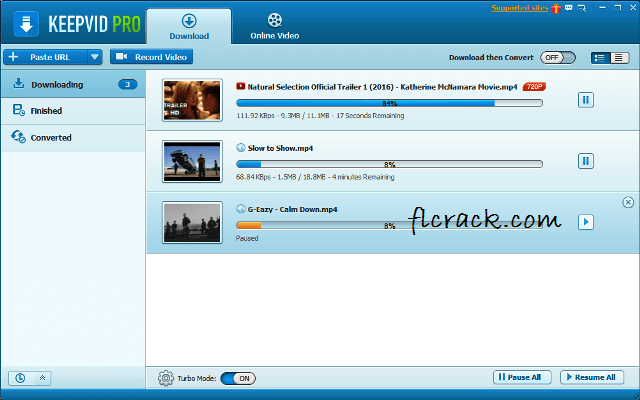
Task: Click the Finished section icon
Action: pyautogui.click(x=19, y=110)
